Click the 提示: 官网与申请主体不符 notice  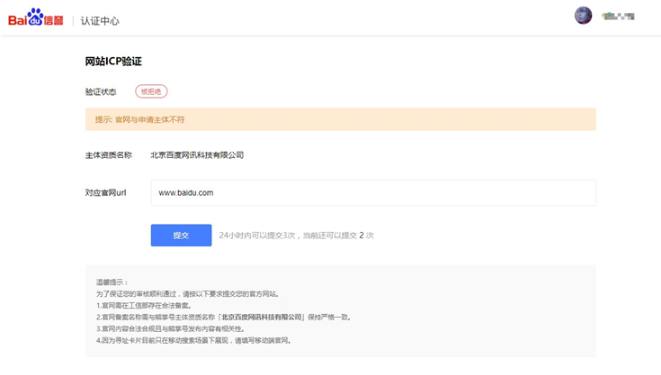click(x=341, y=119)
